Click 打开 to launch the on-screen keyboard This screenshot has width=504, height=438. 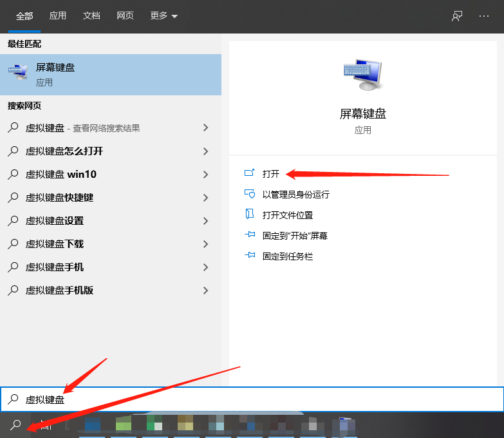[271, 174]
